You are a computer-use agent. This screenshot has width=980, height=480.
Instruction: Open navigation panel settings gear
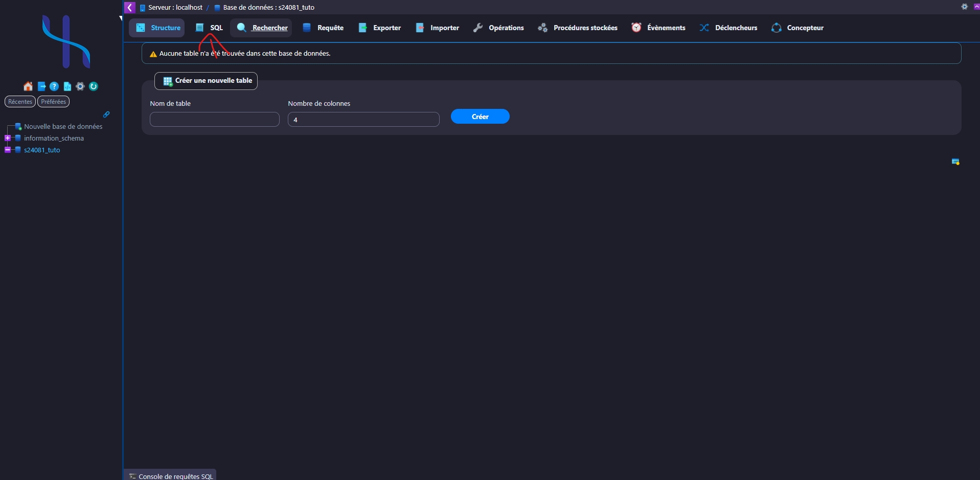click(80, 86)
